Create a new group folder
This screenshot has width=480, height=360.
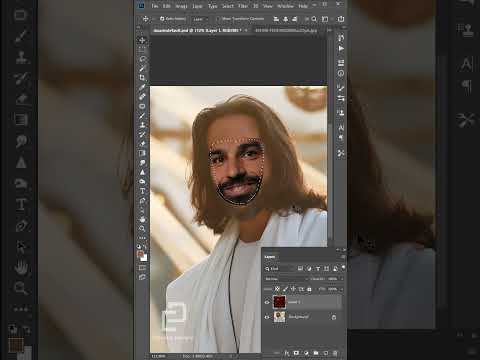316,353
